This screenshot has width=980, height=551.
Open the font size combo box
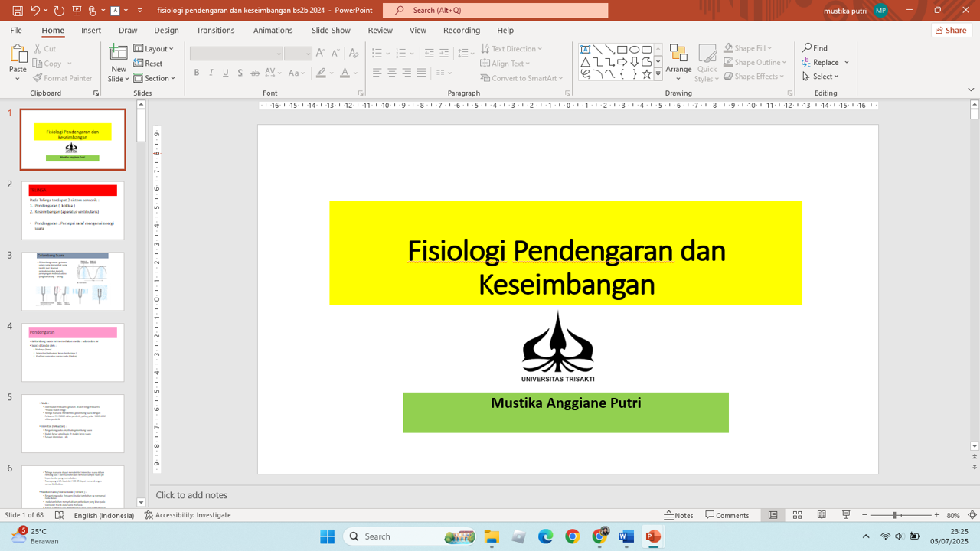pyautogui.click(x=298, y=54)
